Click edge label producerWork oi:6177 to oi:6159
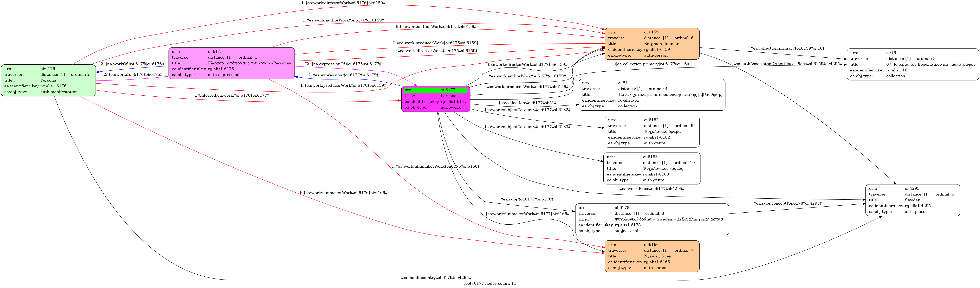This screenshot has height=288, width=980. 527,87
